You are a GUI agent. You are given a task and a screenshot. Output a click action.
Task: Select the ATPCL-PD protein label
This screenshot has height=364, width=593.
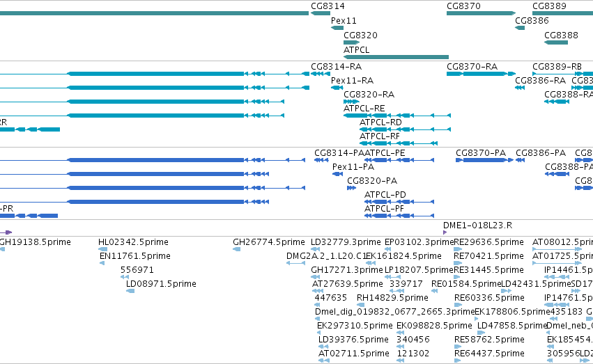click(x=385, y=195)
